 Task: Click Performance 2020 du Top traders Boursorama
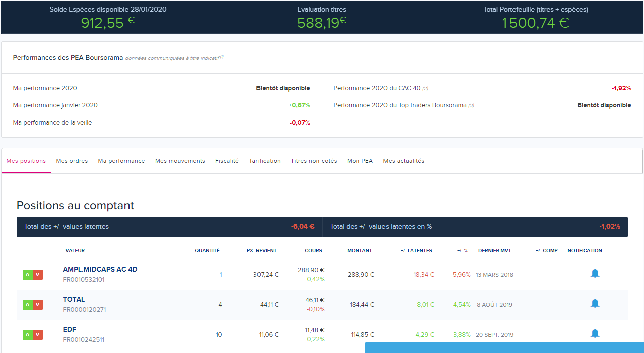pos(400,105)
